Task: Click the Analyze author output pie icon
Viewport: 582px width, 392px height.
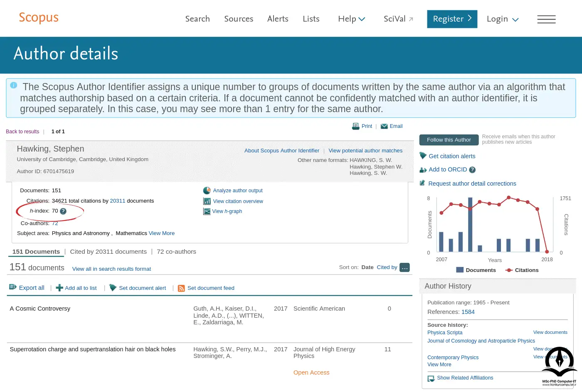Action: coord(207,191)
